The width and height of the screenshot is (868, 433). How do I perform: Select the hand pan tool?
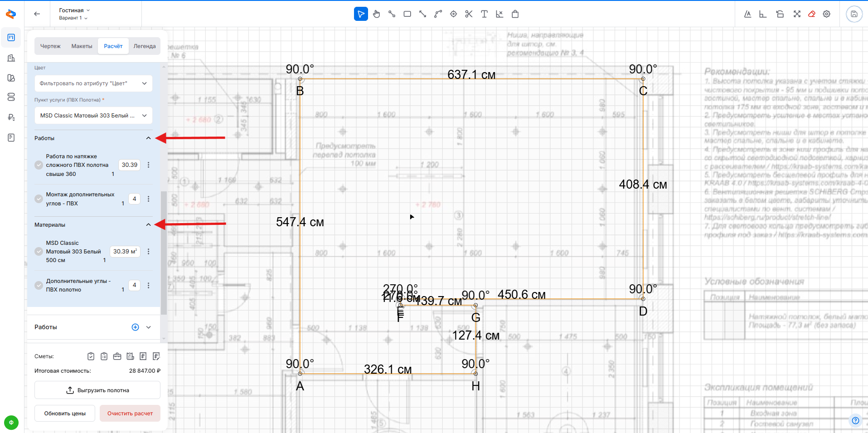376,14
